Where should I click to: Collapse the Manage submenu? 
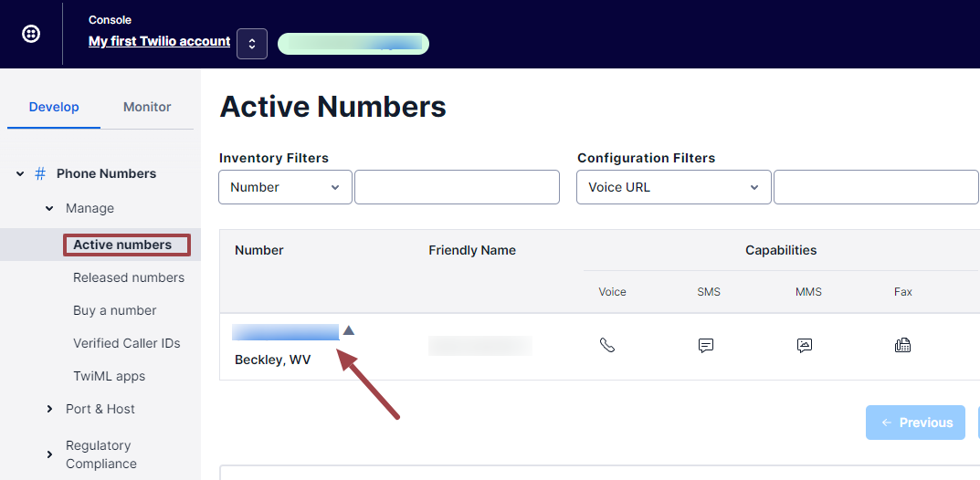[49, 208]
